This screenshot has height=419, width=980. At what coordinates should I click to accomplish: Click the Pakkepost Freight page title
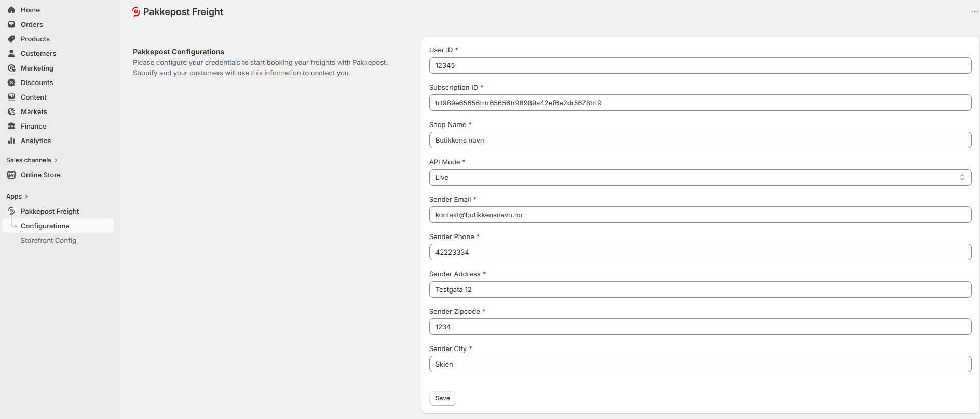pyautogui.click(x=183, y=12)
